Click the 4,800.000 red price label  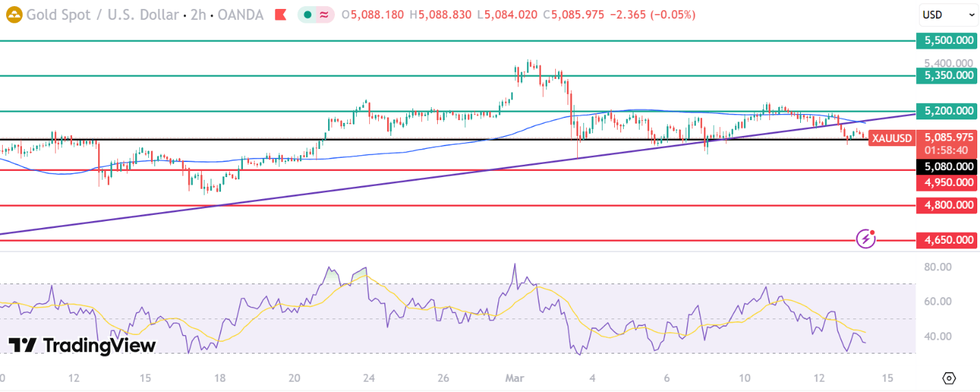pos(948,205)
